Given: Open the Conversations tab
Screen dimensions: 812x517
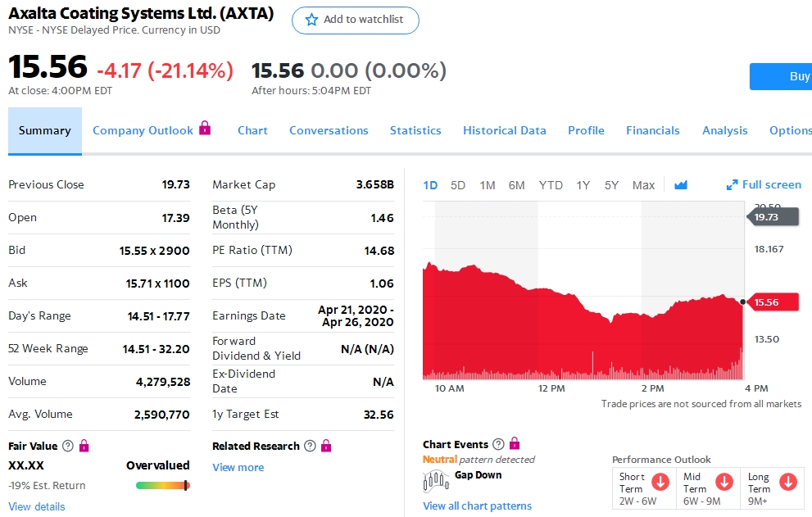Looking at the screenshot, I should tap(329, 130).
